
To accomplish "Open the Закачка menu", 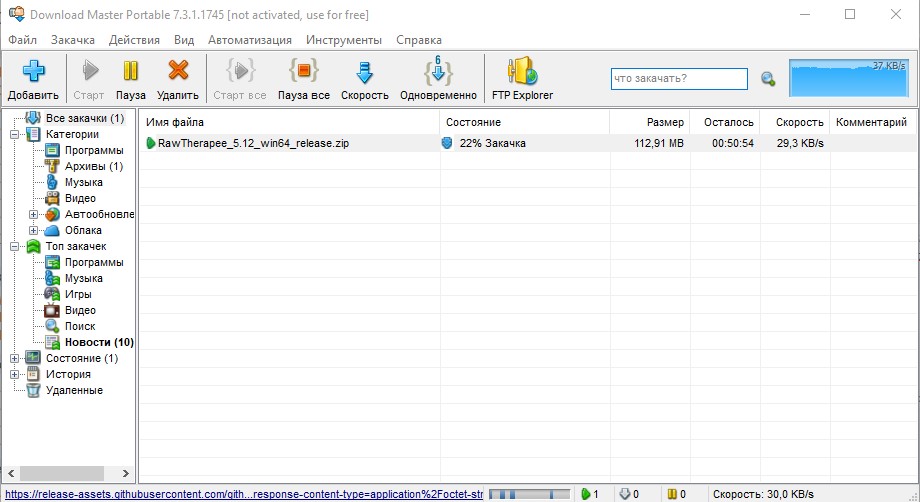I will click(x=73, y=40).
